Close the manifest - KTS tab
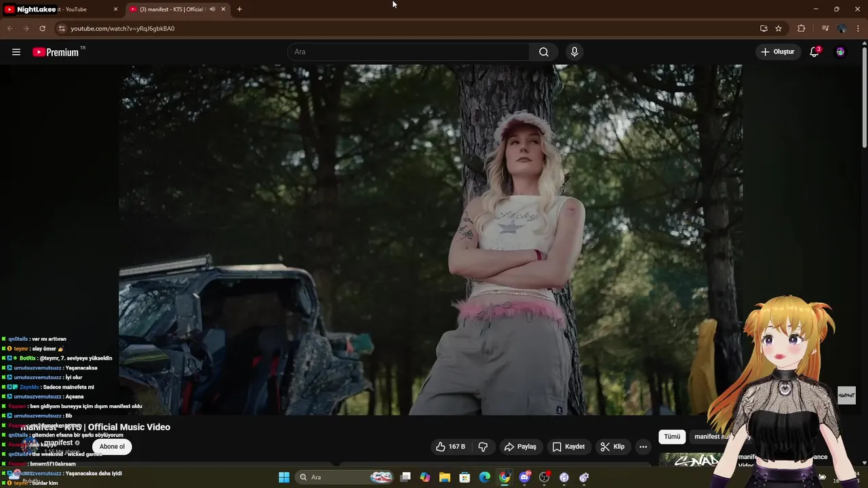868x488 pixels. [x=223, y=9]
